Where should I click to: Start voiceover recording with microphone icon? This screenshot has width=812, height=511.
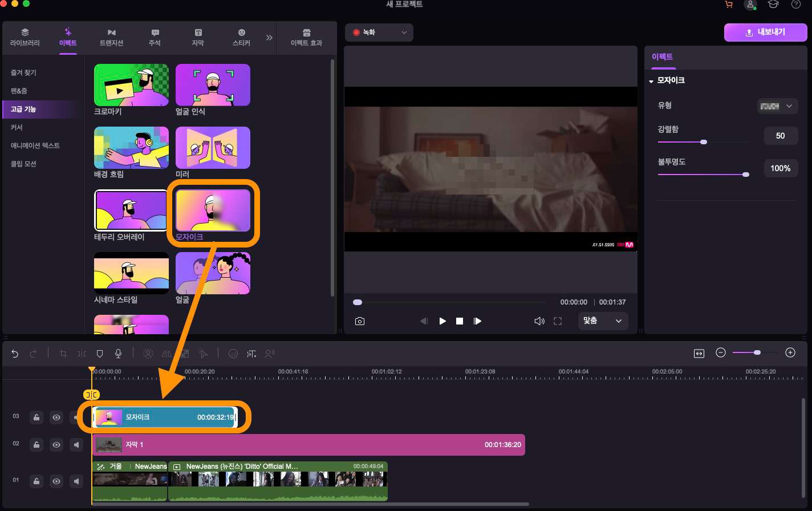tap(118, 354)
